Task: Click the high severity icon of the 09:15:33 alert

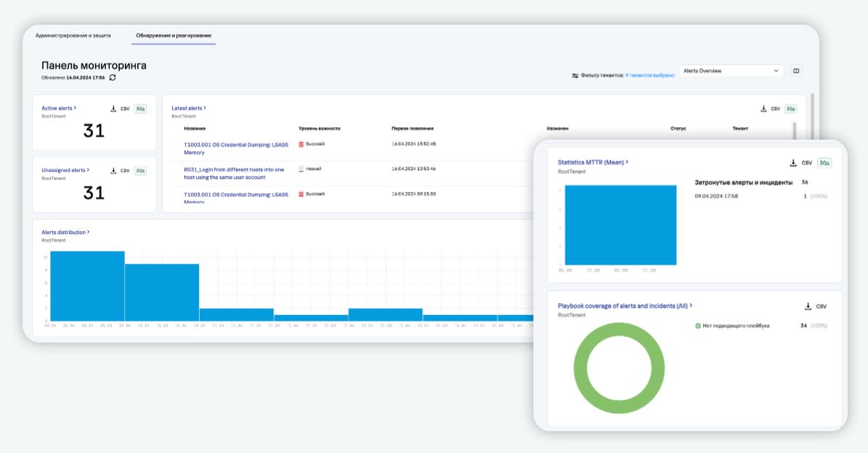Action: [x=301, y=194]
